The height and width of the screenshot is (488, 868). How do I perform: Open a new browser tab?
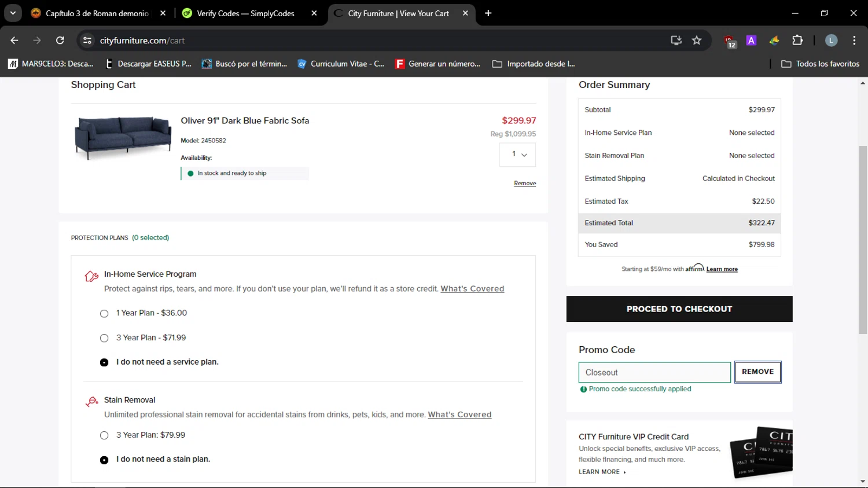click(x=488, y=13)
